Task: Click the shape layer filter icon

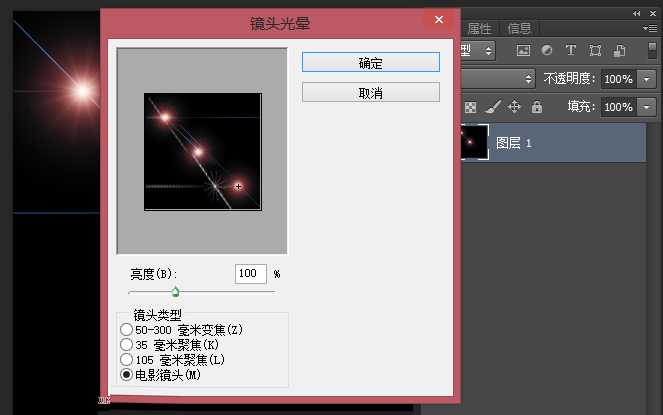Action: click(595, 50)
